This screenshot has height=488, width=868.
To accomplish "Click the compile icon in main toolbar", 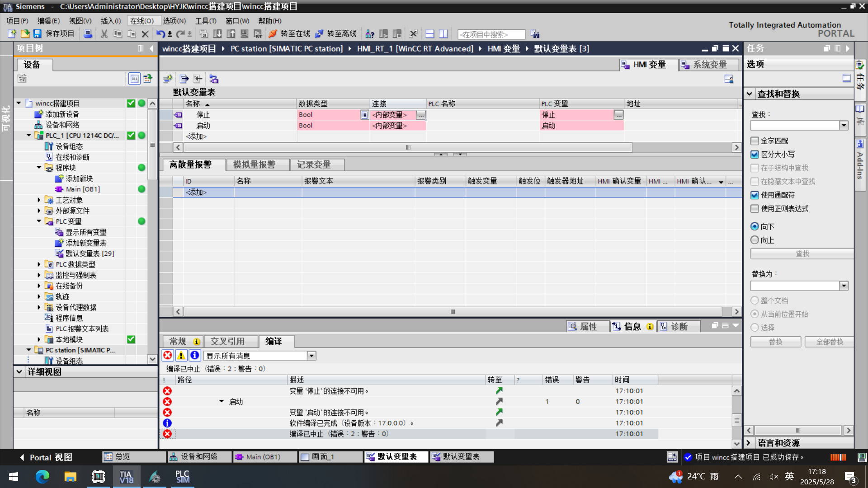I will [204, 34].
